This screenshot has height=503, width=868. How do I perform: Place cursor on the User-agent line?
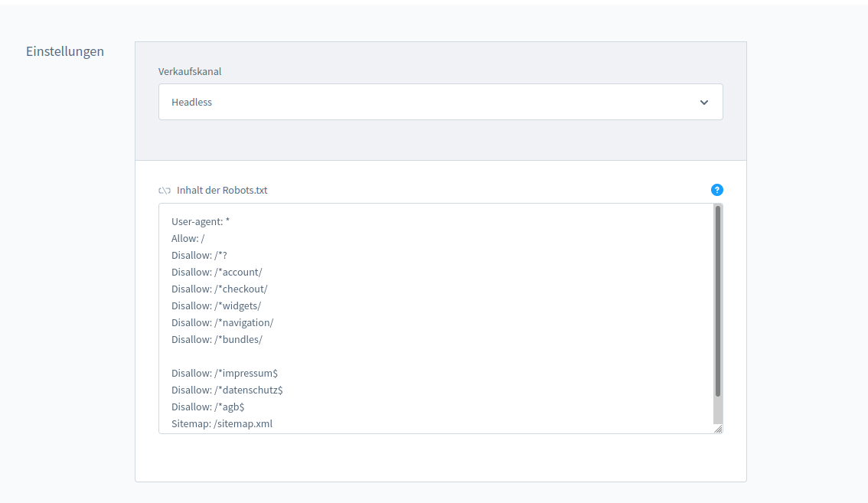[x=201, y=222]
